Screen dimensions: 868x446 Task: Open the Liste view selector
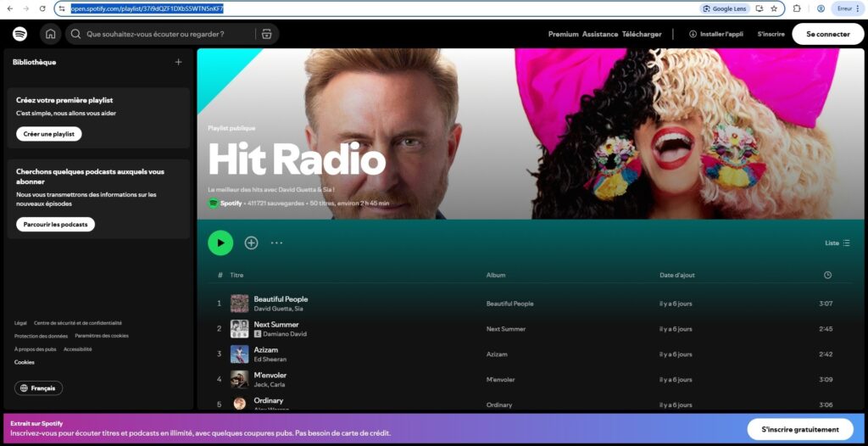coord(837,243)
